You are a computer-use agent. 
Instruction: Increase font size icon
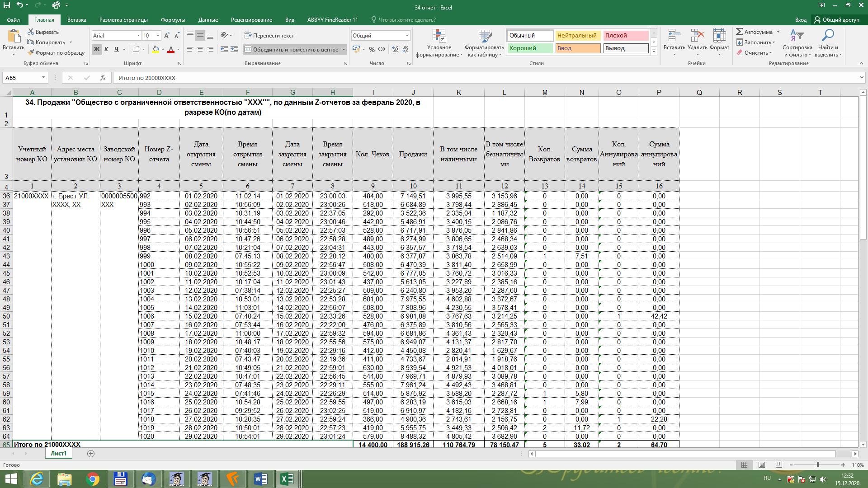(x=167, y=35)
